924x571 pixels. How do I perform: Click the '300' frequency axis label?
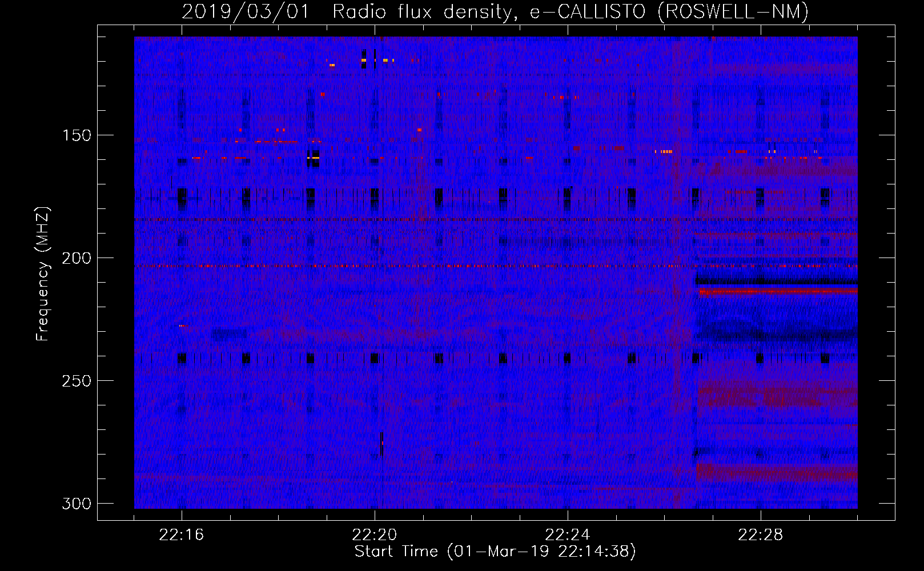click(77, 504)
